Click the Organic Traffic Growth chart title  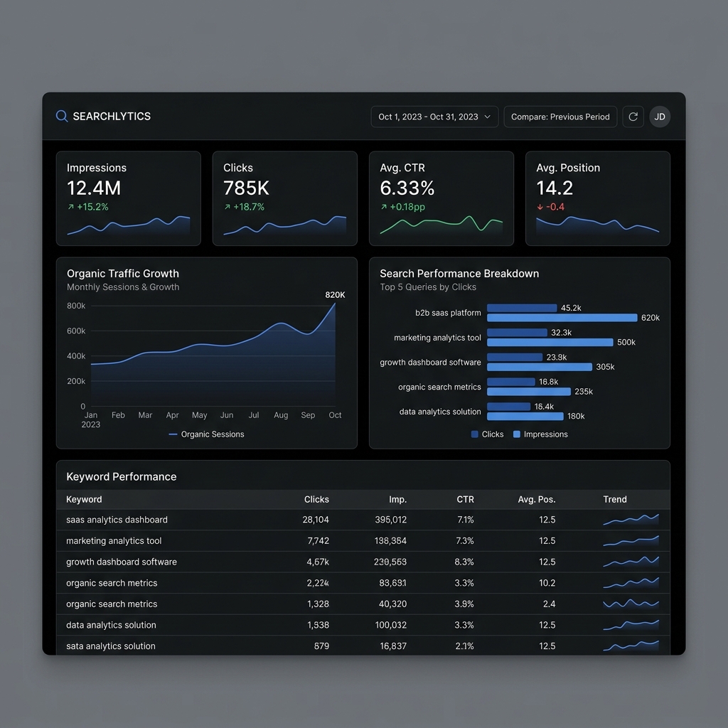(x=122, y=274)
